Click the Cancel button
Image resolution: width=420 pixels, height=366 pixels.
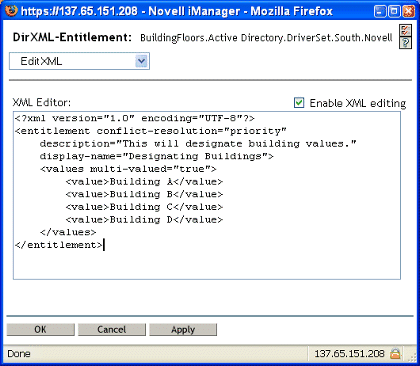112,330
